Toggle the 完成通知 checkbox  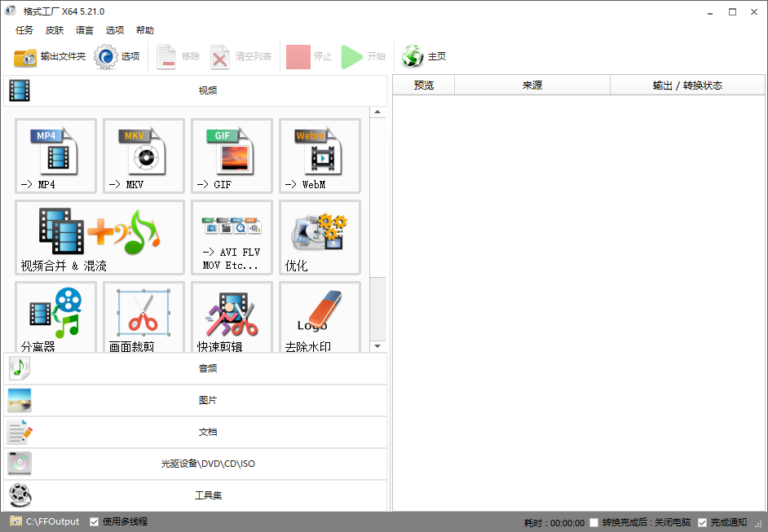tap(702, 523)
